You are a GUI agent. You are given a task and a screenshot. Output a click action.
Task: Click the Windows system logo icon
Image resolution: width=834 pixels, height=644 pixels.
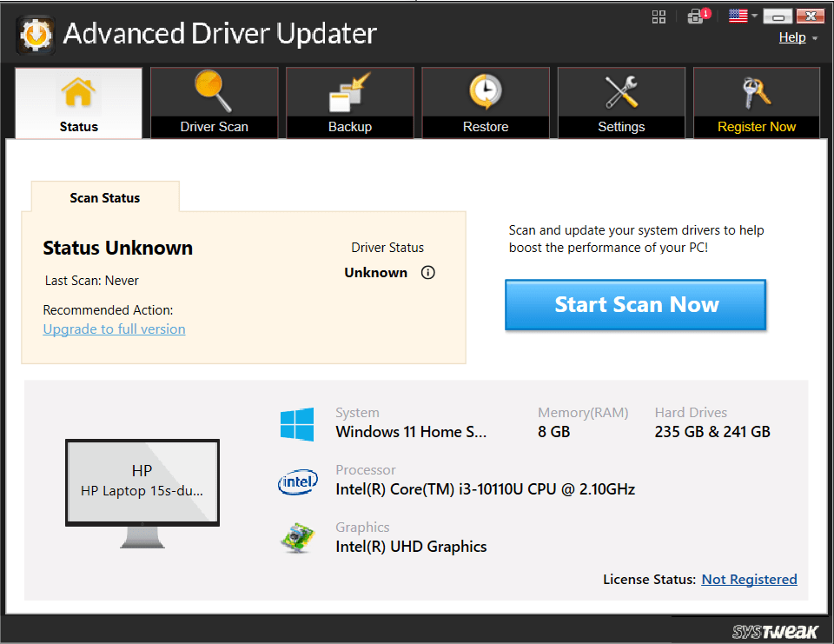point(297,424)
